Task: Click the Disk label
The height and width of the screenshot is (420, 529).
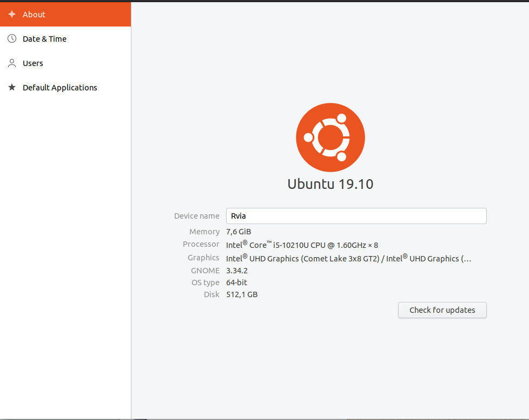Action: (x=211, y=294)
